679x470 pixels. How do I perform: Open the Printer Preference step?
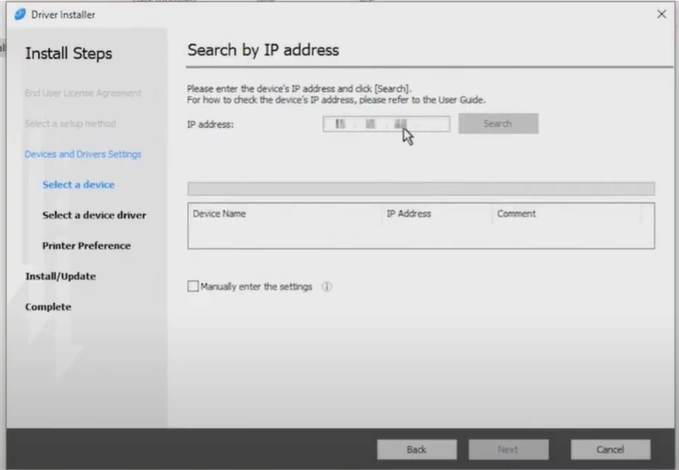[x=86, y=246]
